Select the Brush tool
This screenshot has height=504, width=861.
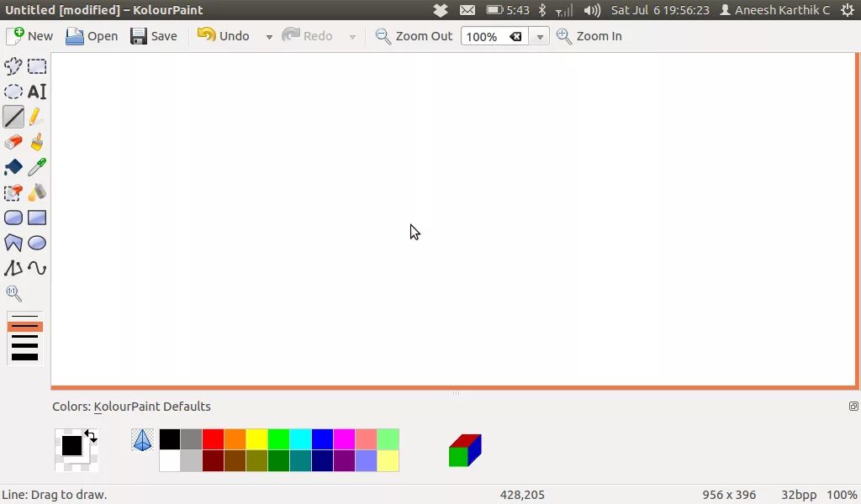[37, 142]
